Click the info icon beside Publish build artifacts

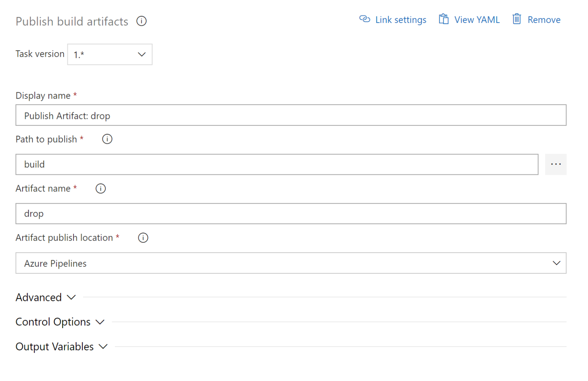coord(141,21)
